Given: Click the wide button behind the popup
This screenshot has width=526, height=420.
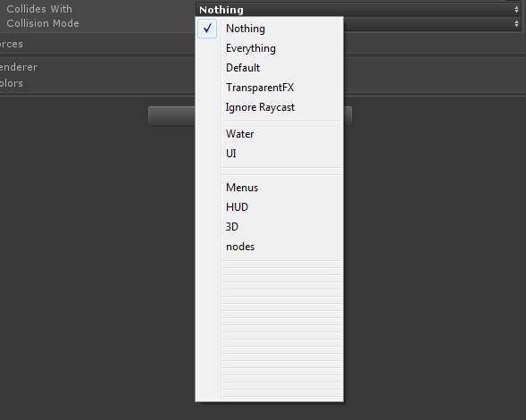Looking at the screenshot, I should point(250,116).
